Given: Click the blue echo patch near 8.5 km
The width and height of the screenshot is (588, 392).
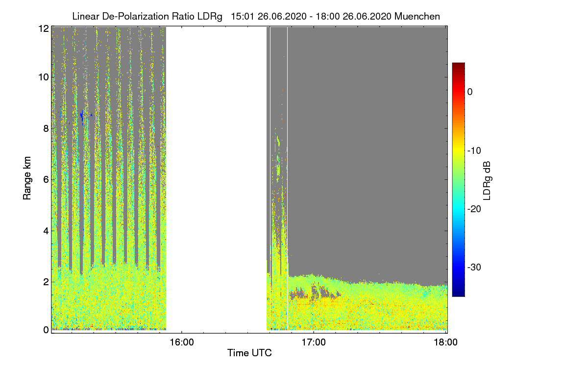Looking at the screenshot, I should (x=82, y=116).
